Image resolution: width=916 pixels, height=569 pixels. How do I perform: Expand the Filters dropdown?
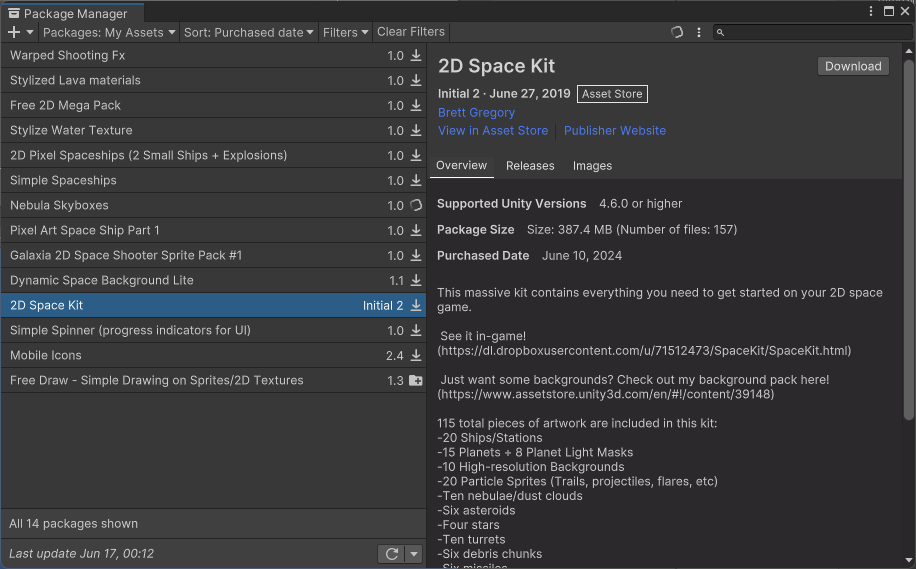click(345, 32)
